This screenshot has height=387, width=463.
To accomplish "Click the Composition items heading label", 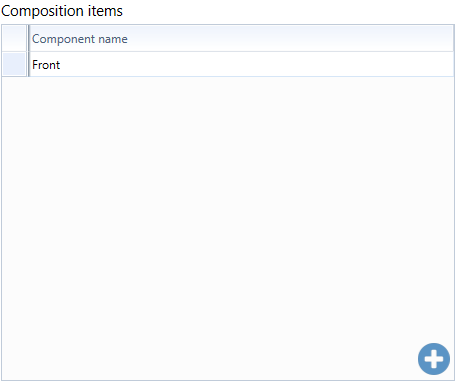I will click(62, 11).
